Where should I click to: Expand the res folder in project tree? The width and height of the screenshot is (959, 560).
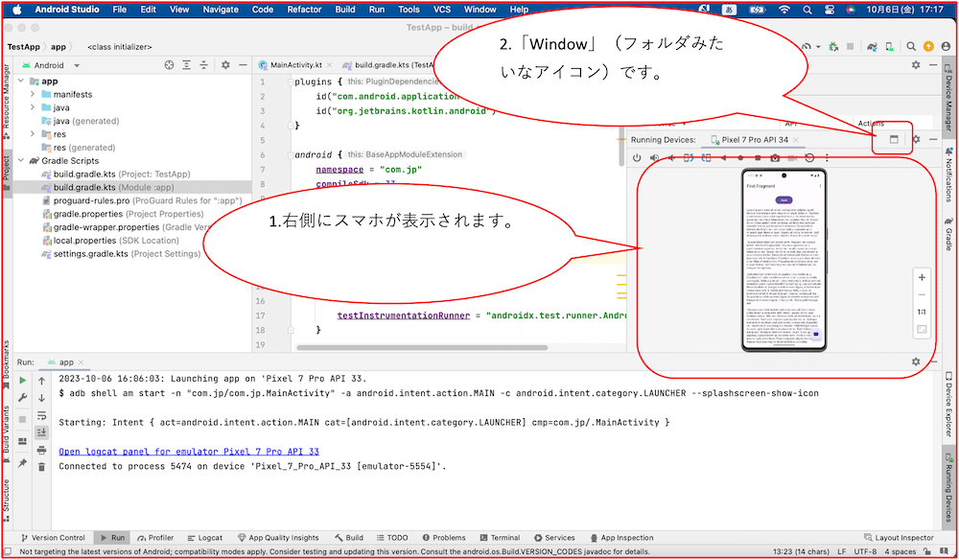click(33, 134)
